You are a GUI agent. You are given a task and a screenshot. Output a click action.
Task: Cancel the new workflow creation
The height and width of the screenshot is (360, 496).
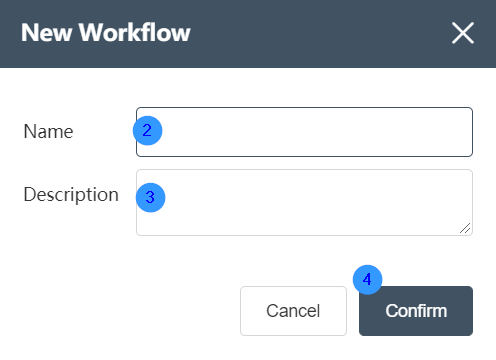click(293, 311)
